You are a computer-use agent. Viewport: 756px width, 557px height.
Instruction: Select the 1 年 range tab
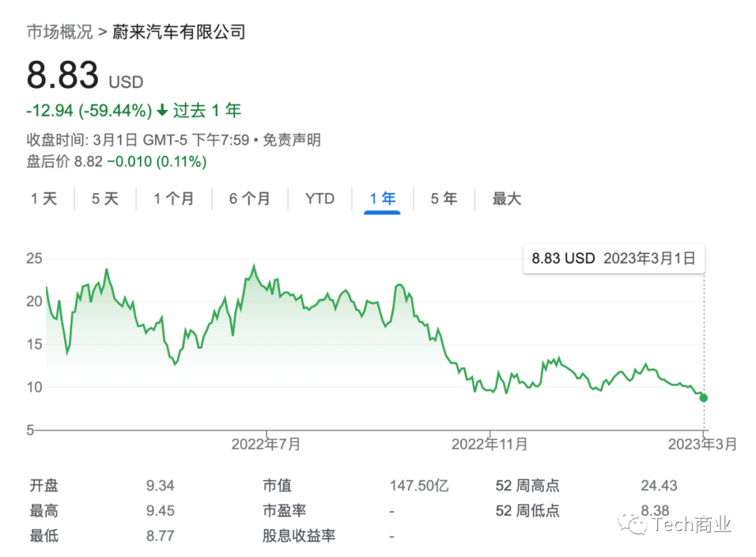click(x=382, y=199)
